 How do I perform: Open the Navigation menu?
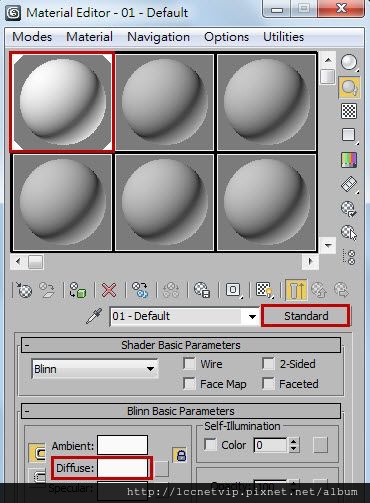click(158, 37)
